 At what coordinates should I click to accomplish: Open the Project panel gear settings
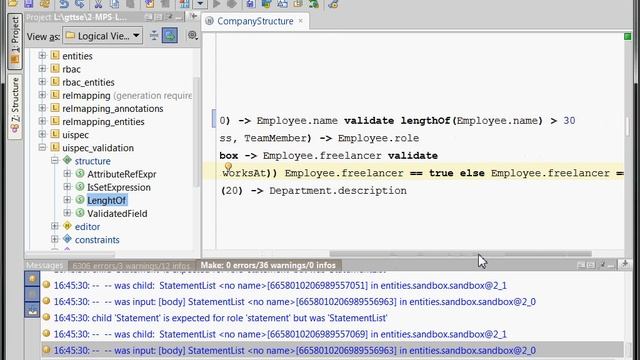[x=192, y=36]
